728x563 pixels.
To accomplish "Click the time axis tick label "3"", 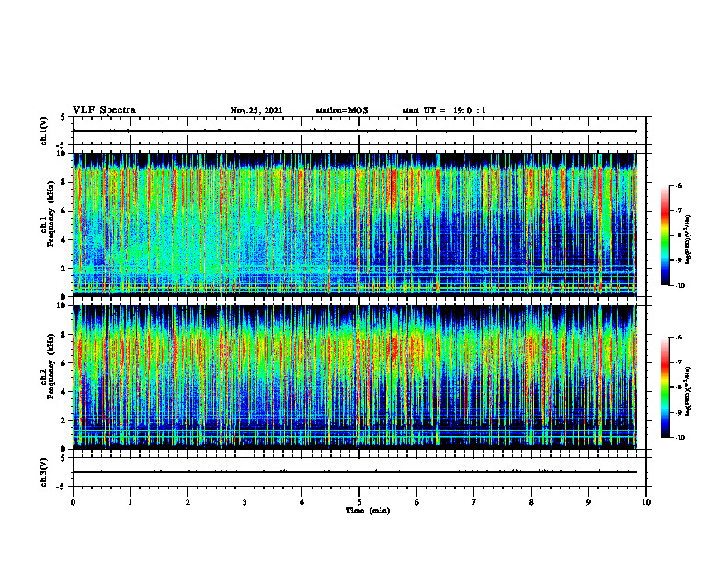I will click(x=245, y=502).
